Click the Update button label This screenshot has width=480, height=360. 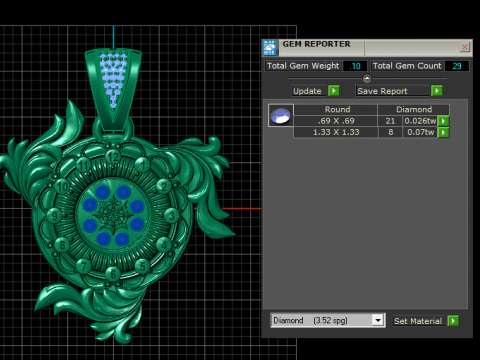(307, 91)
